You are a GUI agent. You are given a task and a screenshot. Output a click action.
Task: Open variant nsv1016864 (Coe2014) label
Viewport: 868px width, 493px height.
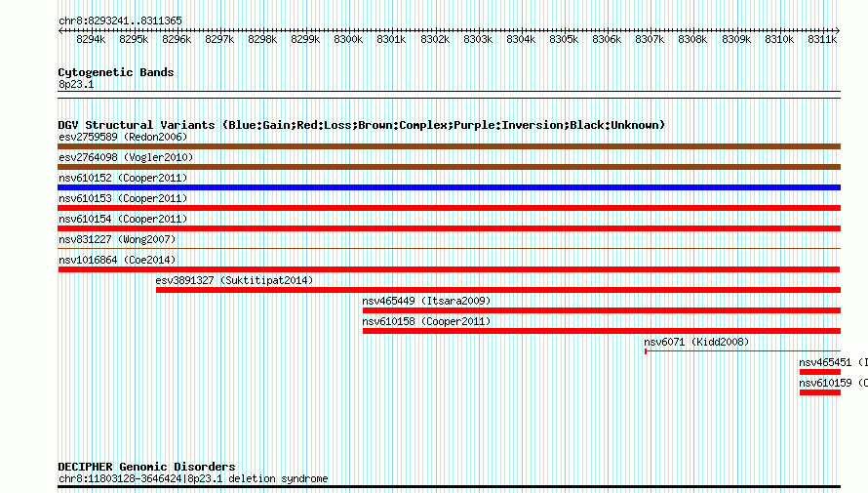117,260
